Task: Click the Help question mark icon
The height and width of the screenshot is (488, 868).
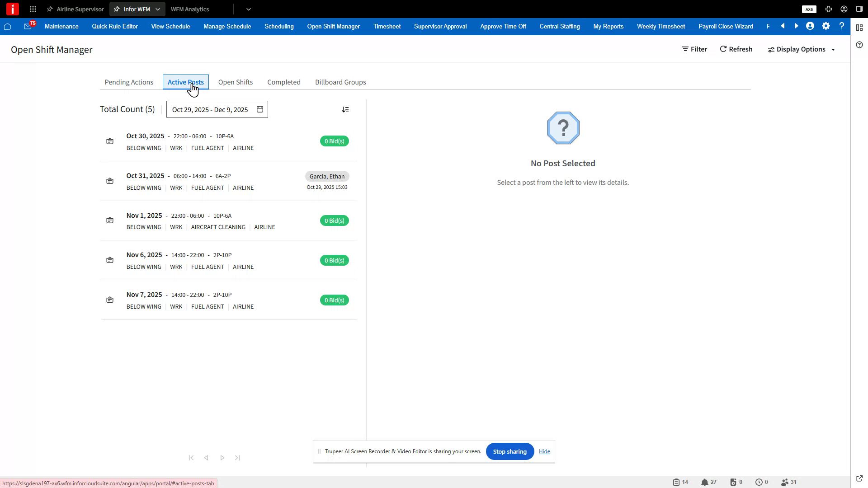Action: pyautogui.click(x=842, y=26)
